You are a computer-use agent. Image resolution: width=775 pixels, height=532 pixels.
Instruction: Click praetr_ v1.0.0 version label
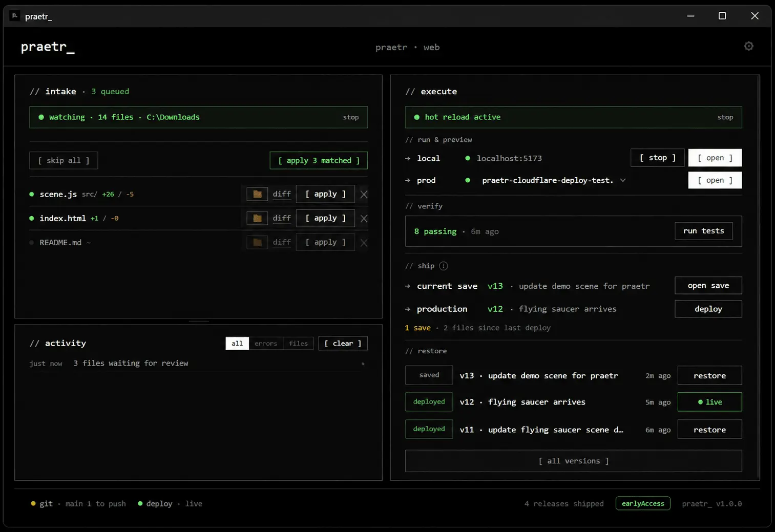tap(712, 504)
